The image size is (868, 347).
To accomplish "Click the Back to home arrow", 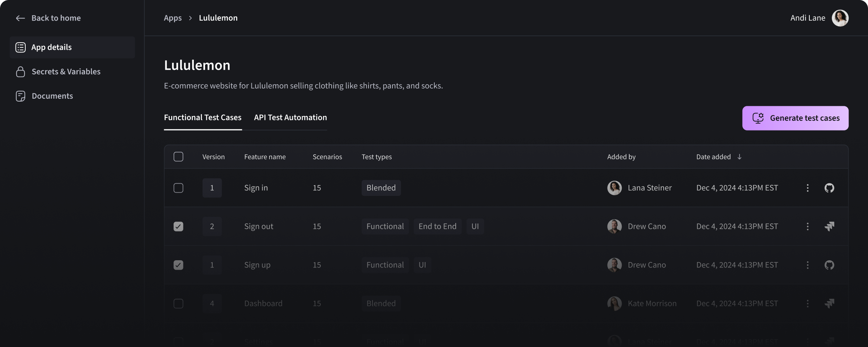I will tap(20, 18).
